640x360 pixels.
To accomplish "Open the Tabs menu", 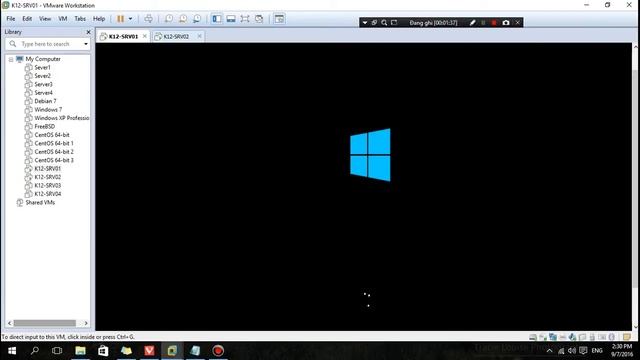I will pos(80,19).
